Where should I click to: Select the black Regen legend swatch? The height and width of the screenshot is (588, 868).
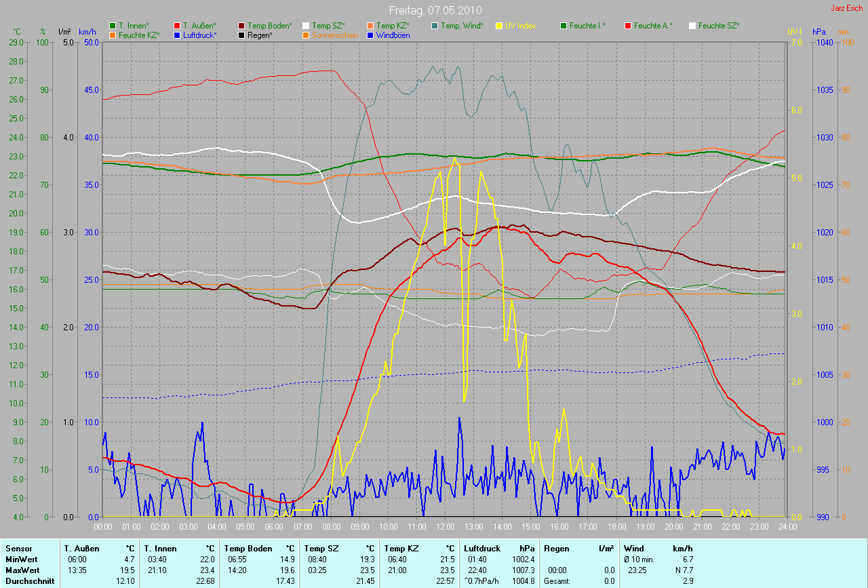[242, 35]
